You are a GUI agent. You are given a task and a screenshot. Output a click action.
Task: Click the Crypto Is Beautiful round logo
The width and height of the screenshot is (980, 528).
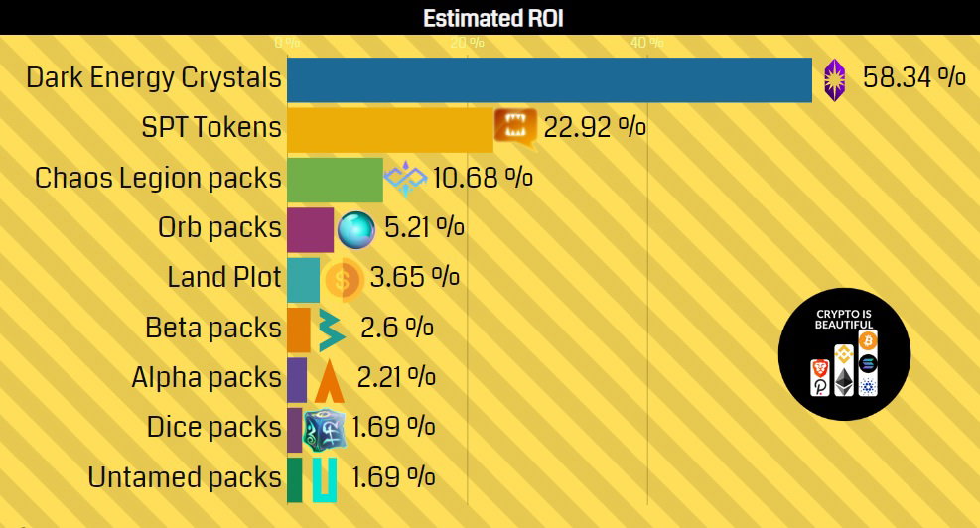(x=844, y=354)
